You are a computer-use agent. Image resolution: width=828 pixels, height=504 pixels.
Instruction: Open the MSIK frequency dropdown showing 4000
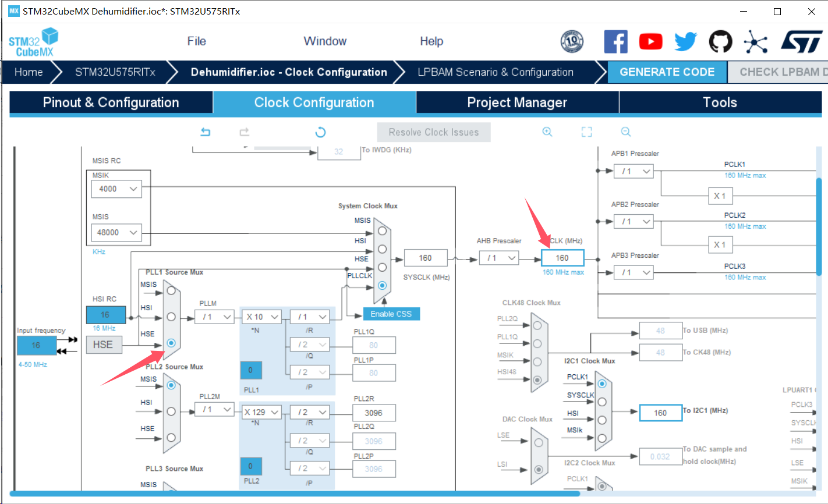click(116, 189)
